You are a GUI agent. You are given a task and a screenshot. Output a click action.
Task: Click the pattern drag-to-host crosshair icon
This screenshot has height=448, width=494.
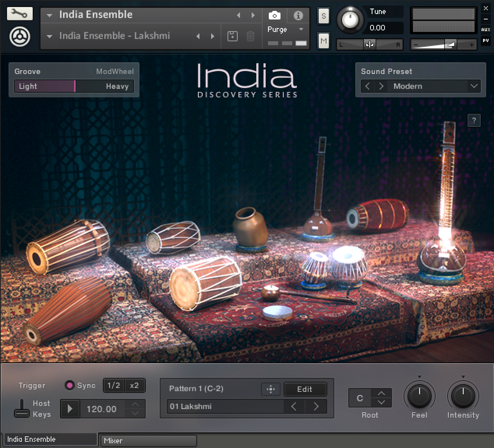(x=270, y=389)
